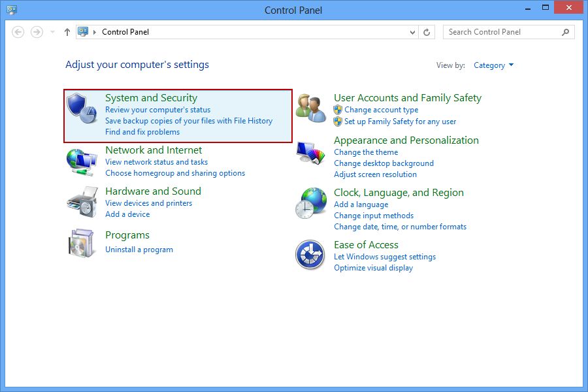Maximize the Control Panel window
Image resolution: width=588 pixels, height=392 pixels.
[x=546, y=8]
